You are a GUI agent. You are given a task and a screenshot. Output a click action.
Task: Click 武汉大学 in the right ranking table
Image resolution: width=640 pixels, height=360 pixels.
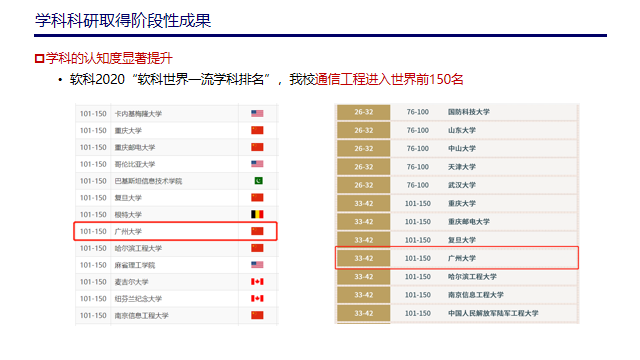click(x=462, y=185)
